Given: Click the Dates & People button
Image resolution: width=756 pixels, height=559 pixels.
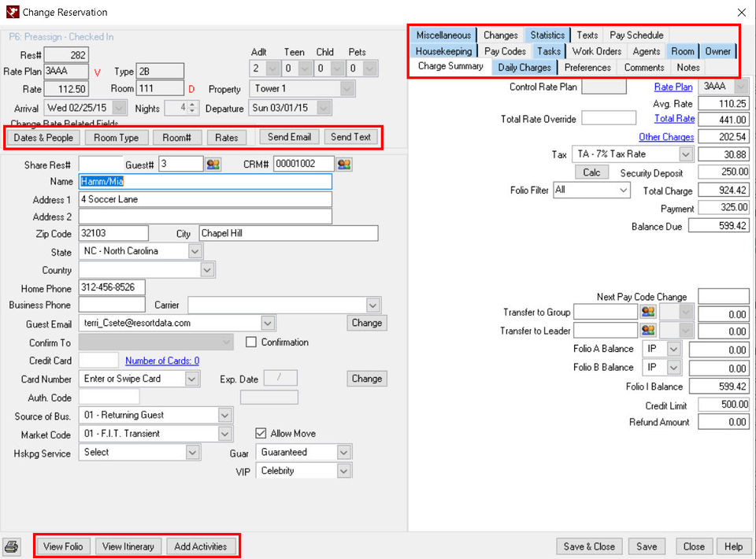Looking at the screenshot, I should point(43,138).
